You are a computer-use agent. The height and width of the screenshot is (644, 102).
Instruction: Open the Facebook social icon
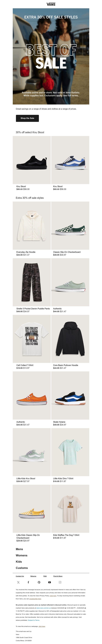[x=28, y=582]
